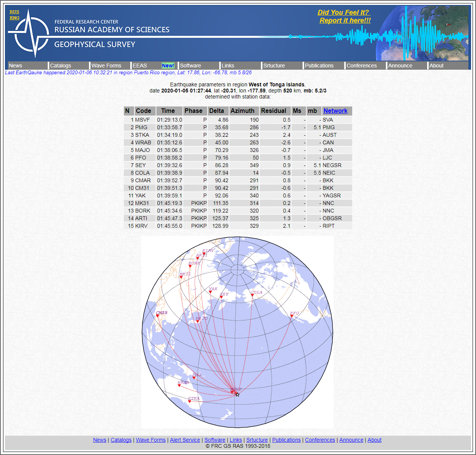Open Links in the top menu bar
Viewport: 476px width, 455px height.
coord(228,66)
